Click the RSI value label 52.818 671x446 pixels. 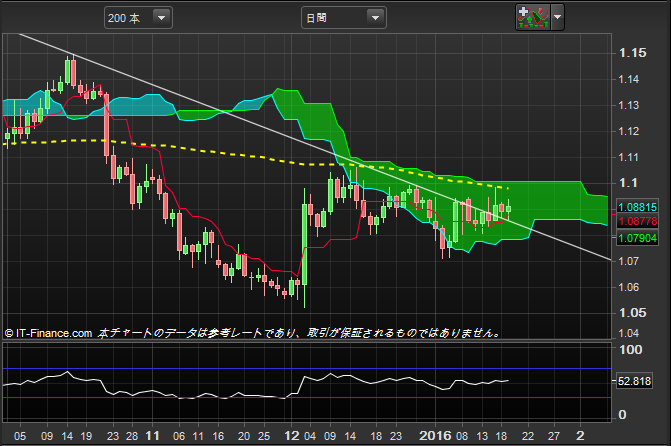tap(634, 381)
